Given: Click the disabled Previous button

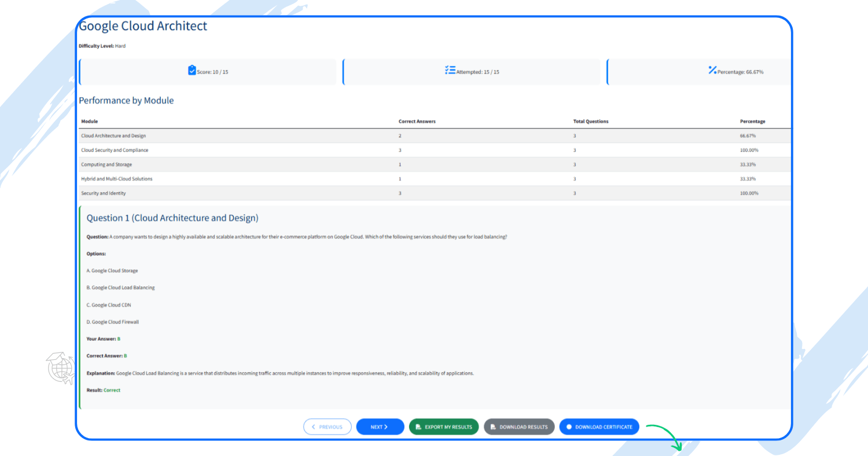Looking at the screenshot, I should coord(328,427).
